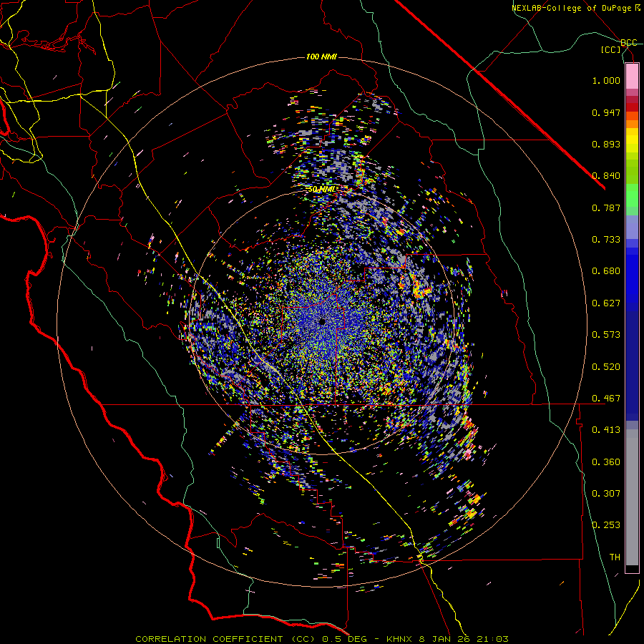
Task: Pick the red segment of color bar
Action: pyautogui.click(x=632, y=107)
